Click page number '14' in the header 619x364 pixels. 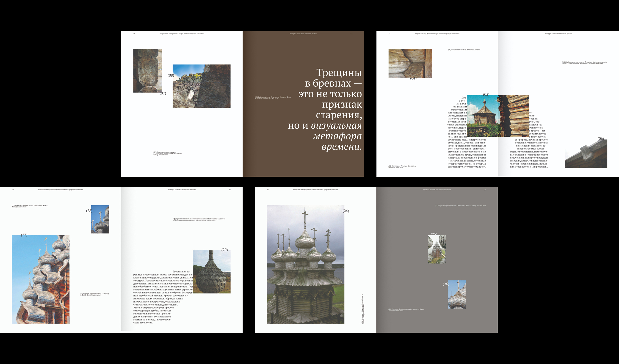[x=389, y=34]
